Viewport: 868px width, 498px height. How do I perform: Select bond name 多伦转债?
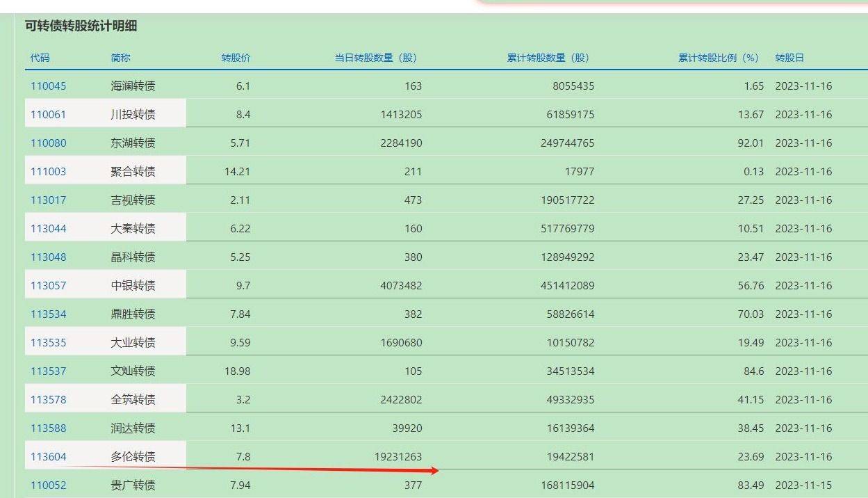pos(133,457)
